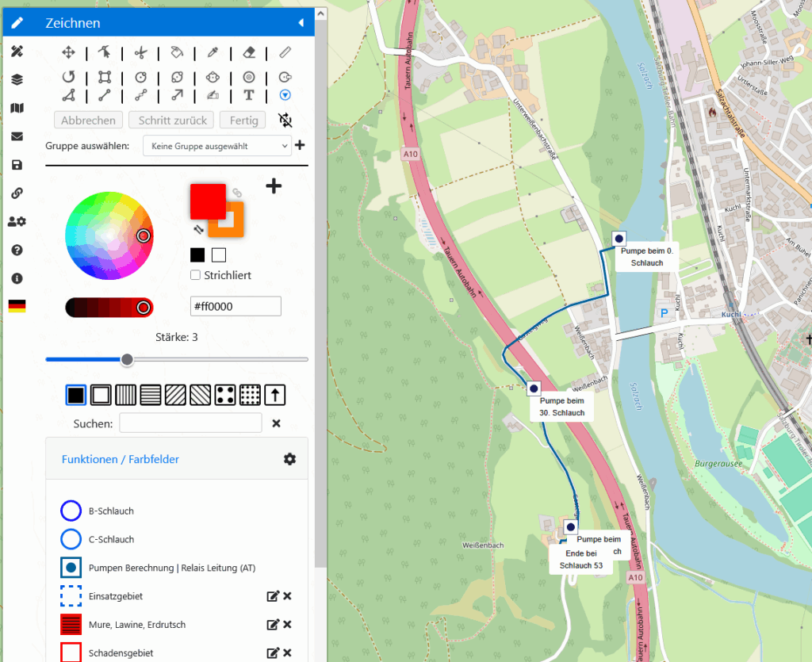Open the envelope message sidebar icon
The image size is (812, 662).
coord(17,136)
